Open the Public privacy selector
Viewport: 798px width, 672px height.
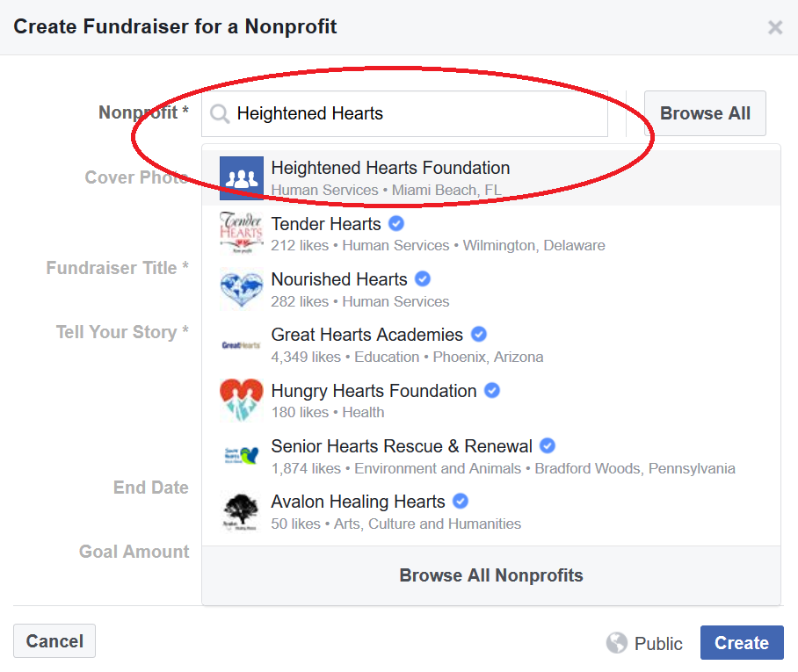(644, 643)
